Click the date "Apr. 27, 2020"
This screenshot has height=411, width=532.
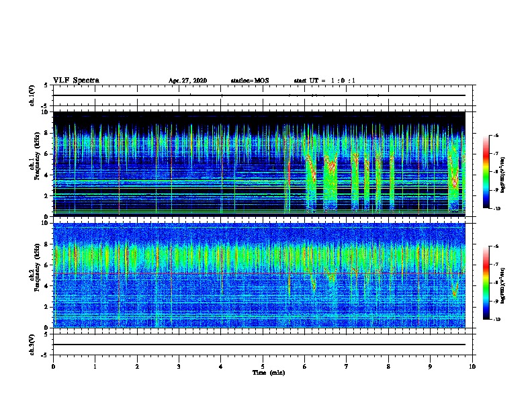pos(187,81)
